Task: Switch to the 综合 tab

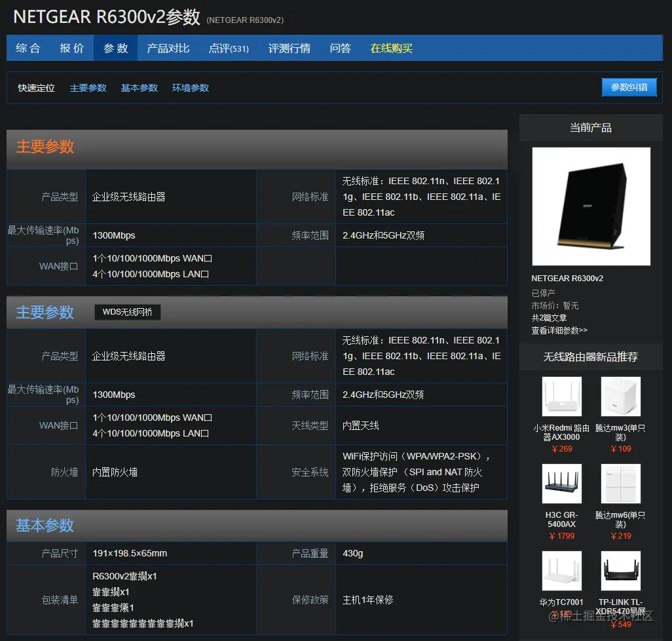Action: [27, 47]
